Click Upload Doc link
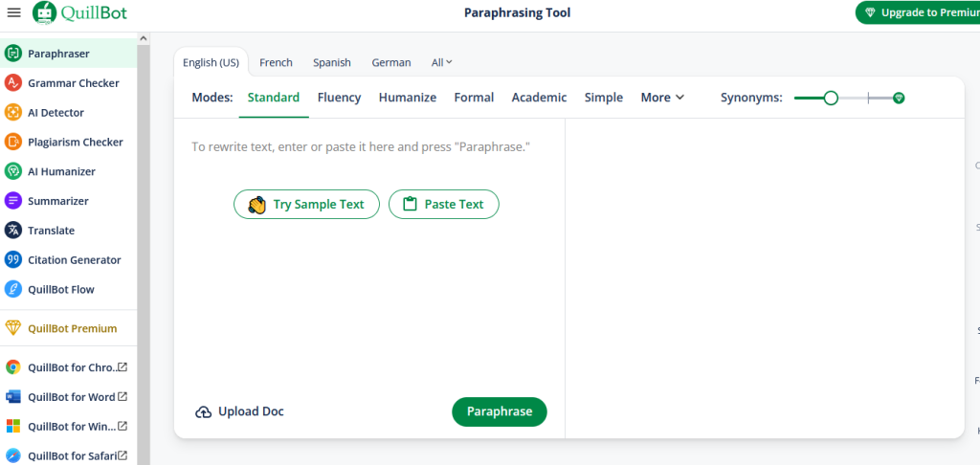980x465 pixels. [x=239, y=411]
